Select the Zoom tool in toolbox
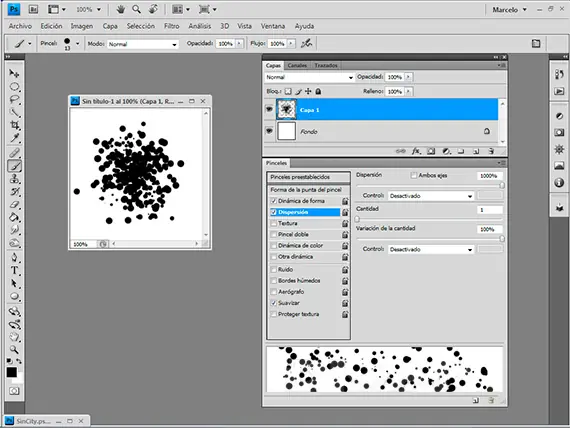 pos(14,349)
